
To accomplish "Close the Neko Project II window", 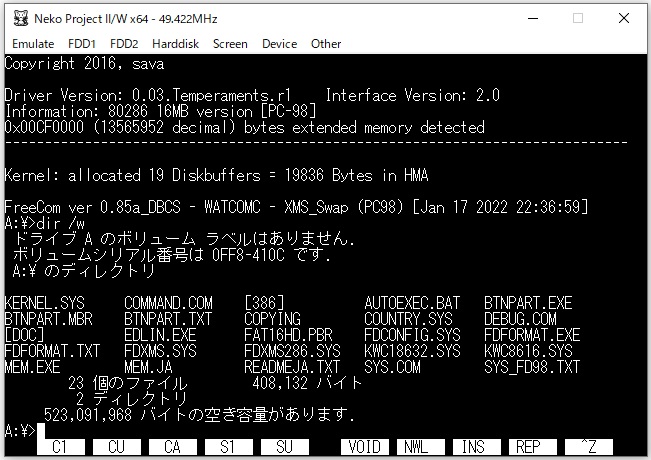I will [624, 18].
